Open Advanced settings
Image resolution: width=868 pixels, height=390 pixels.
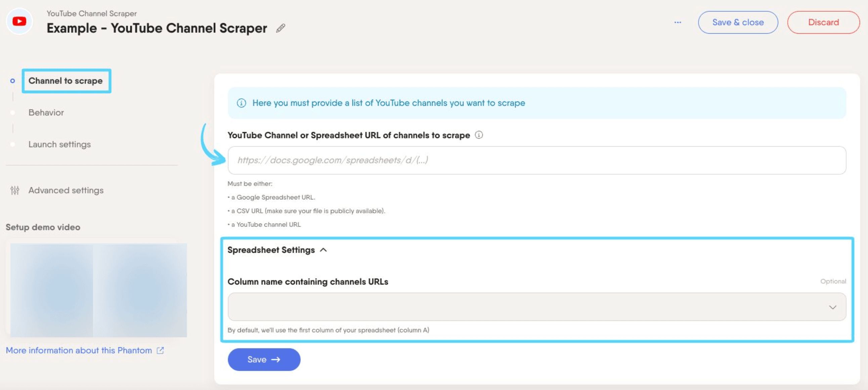coord(66,190)
